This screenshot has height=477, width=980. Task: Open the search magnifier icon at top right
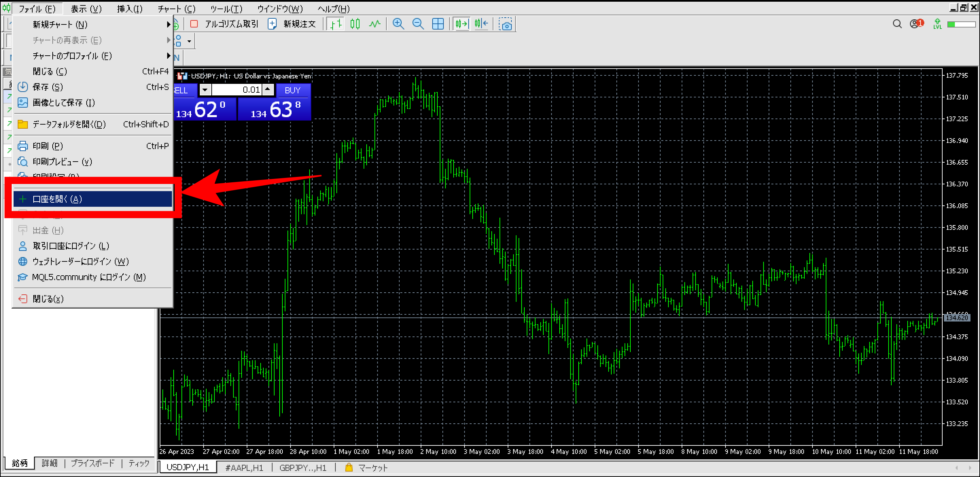(x=897, y=24)
